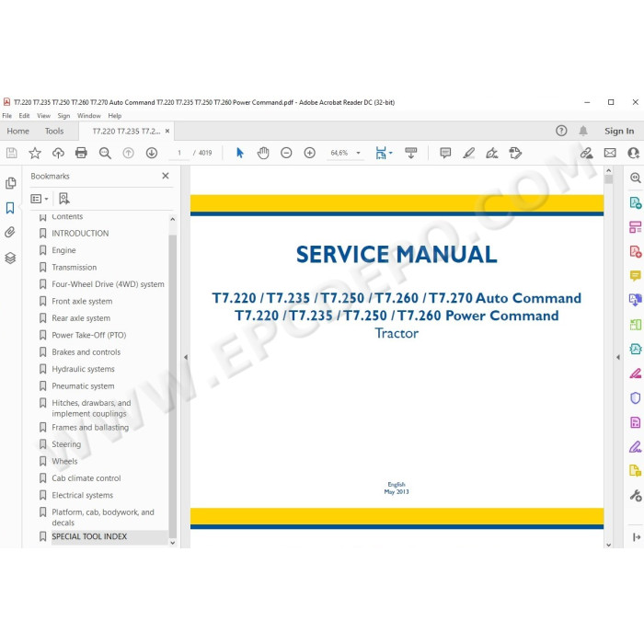
Task: Send file by email icon
Action: point(610,154)
